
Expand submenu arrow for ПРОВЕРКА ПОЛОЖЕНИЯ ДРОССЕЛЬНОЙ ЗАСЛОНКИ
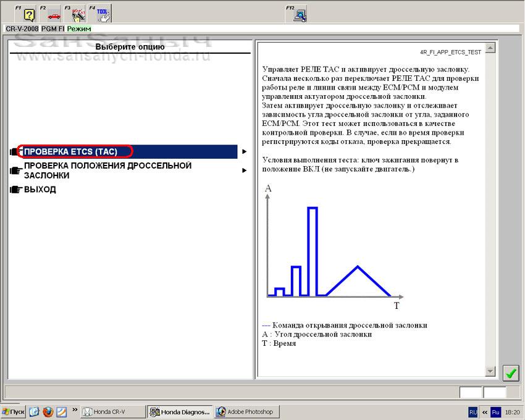point(245,170)
